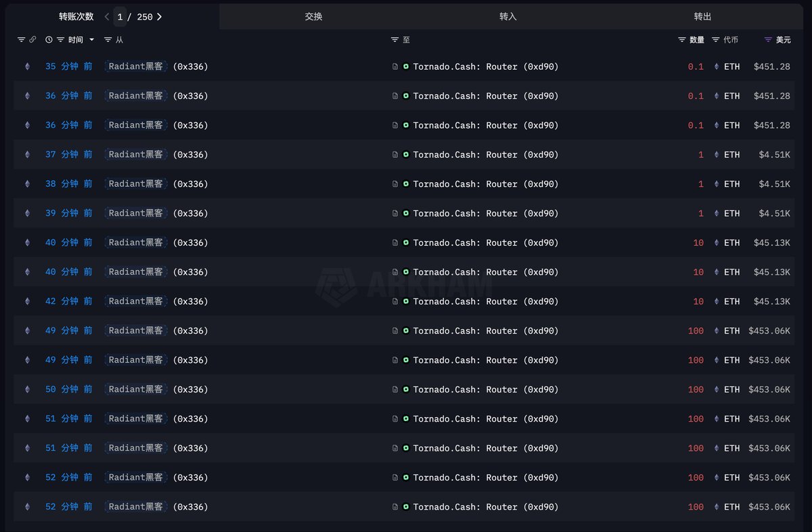Go to the next page arrow
Viewport: 812px width, 532px height.
click(x=159, y=16)
